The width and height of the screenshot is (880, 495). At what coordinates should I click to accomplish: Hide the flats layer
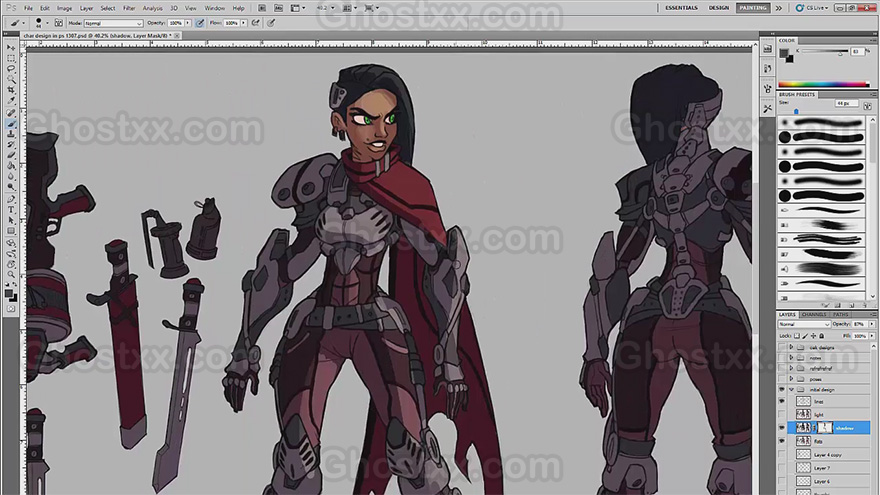point(782,441)
